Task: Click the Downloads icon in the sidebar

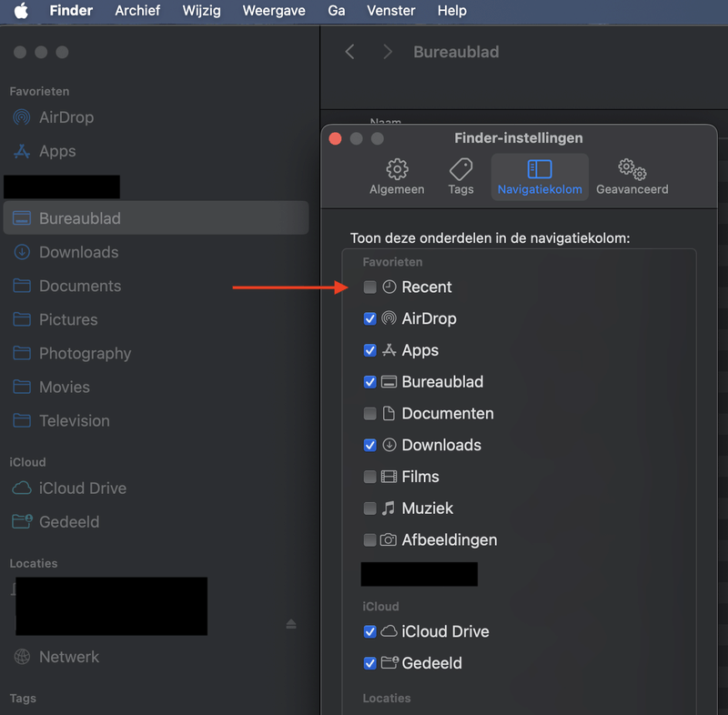Action: [22, 252]
